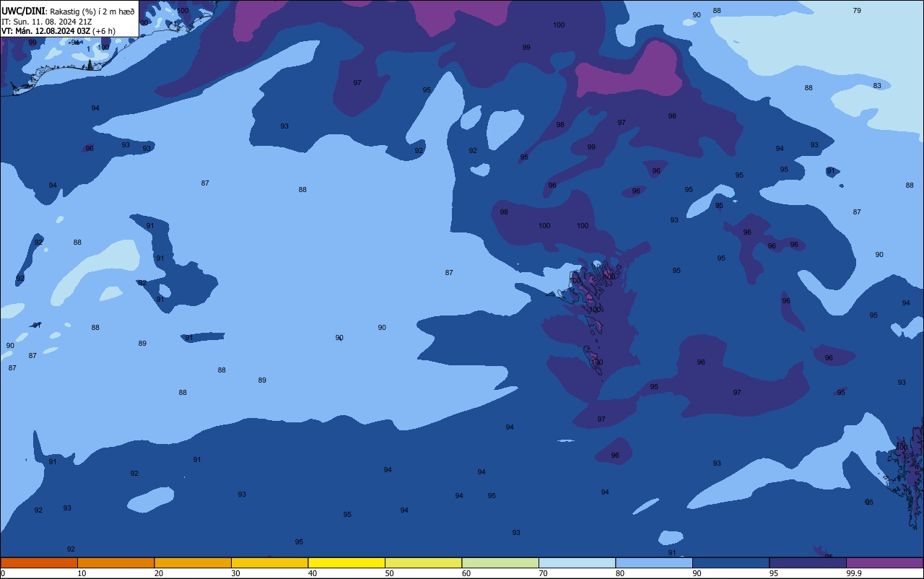Click the 30–40 legend color segment
The height and width of the screenshot is (579, 924).
point(269,562)
